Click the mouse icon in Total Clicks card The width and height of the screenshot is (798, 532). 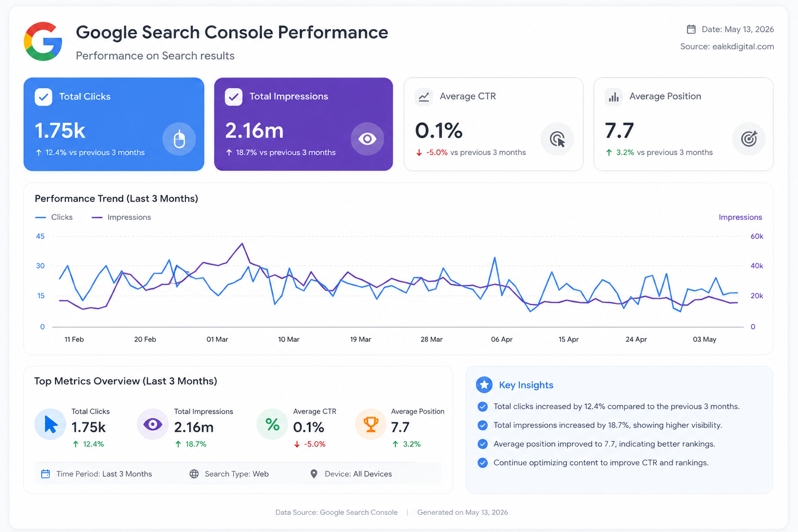click(x=179, y=139)
